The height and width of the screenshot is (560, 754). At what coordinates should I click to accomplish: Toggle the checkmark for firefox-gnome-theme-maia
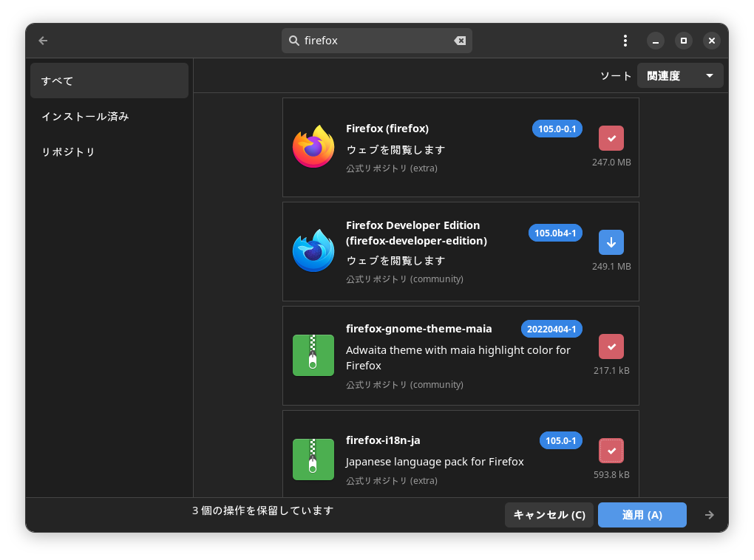(x=611, y=346)
